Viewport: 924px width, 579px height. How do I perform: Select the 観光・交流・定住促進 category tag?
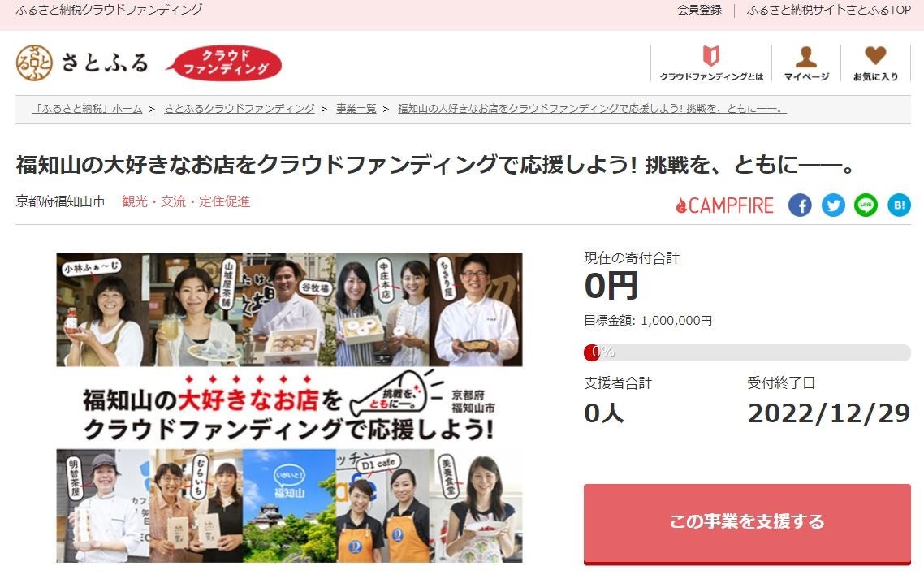[x=186, y=201]
